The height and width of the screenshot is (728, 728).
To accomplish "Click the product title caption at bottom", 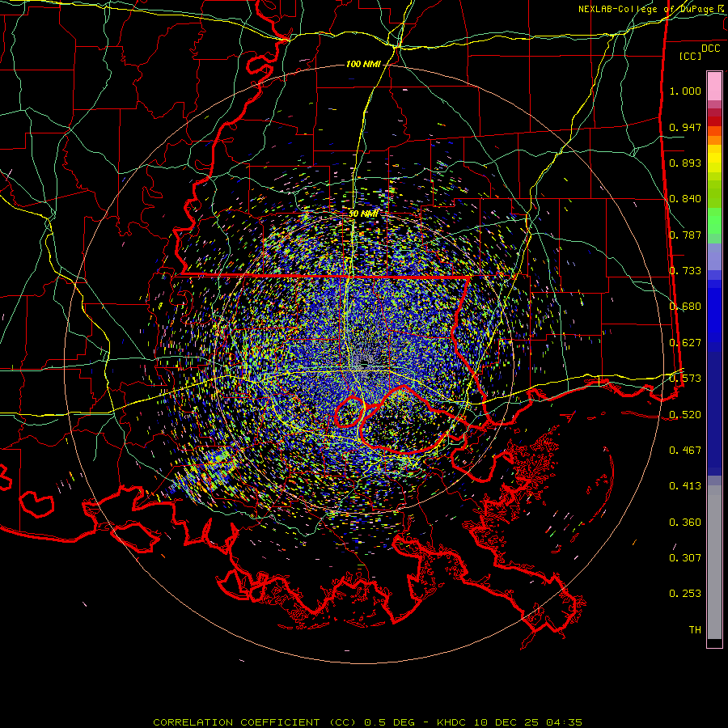I will click(367, 722).
